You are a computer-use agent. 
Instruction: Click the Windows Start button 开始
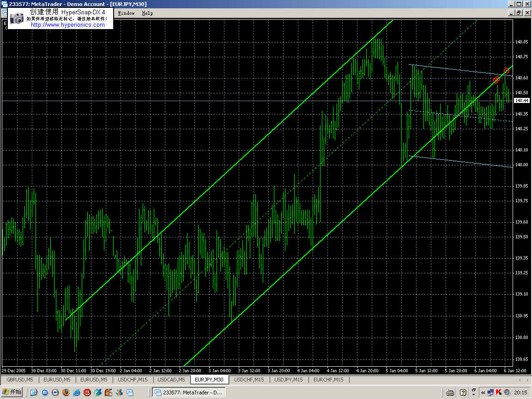click(x=12, y=392)
